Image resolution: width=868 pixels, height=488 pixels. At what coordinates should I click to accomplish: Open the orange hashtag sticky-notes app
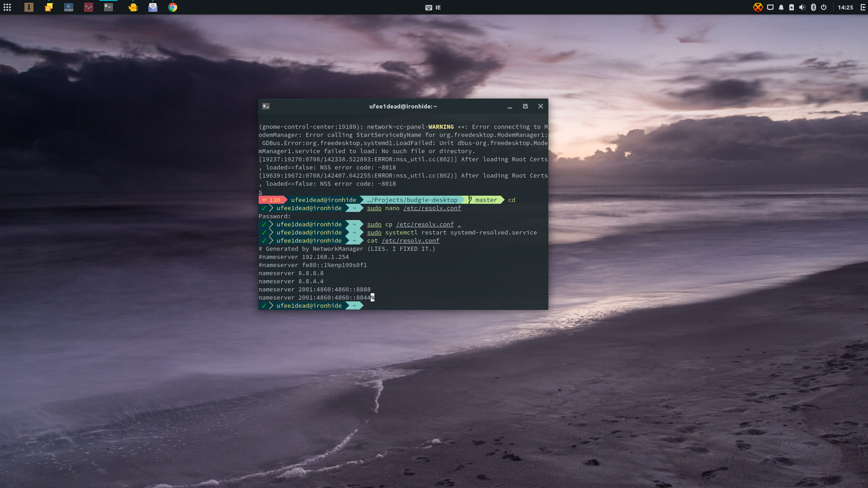pos(49,7)
